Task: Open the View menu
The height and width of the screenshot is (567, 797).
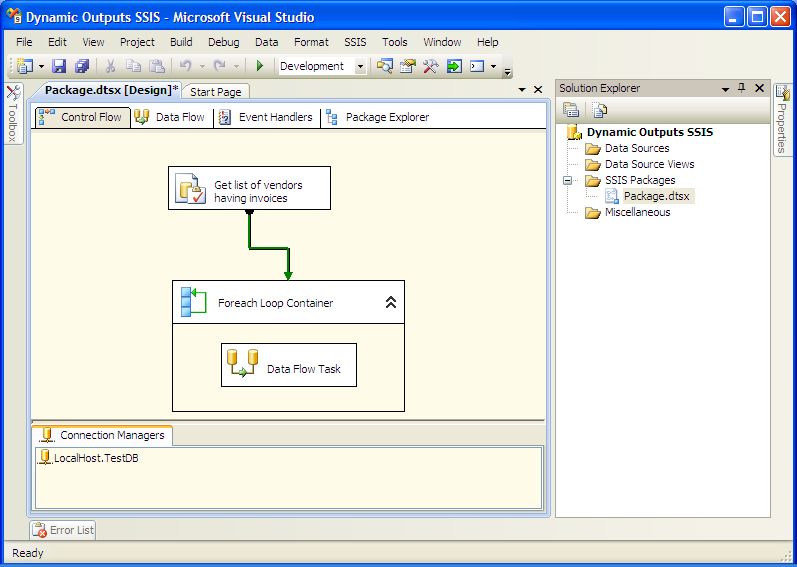Action: click(94, 42)
